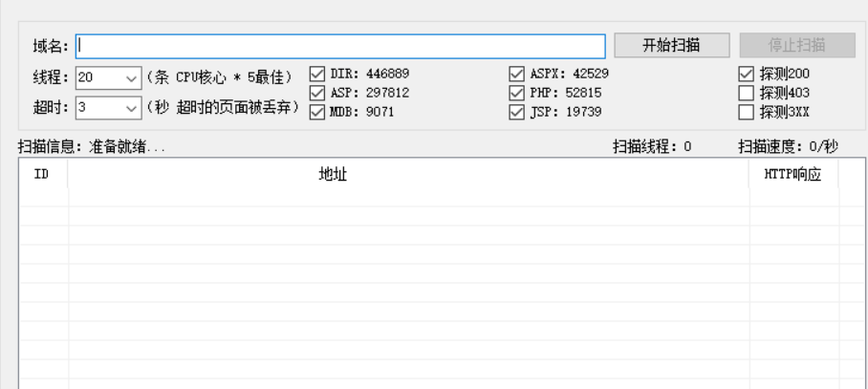Uncheck the DIR: 446889 checkbox

(x=317, y=74)
